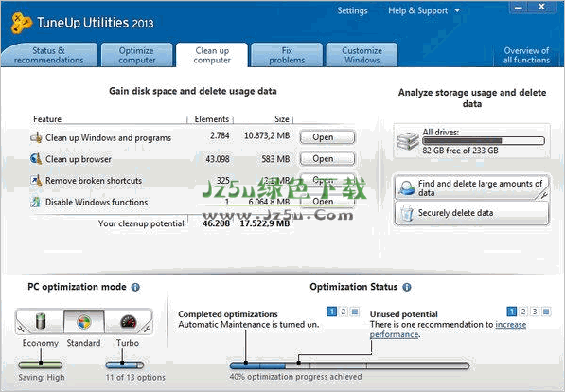
Task: Open Clean up Windows and programs
Action: 327,137
